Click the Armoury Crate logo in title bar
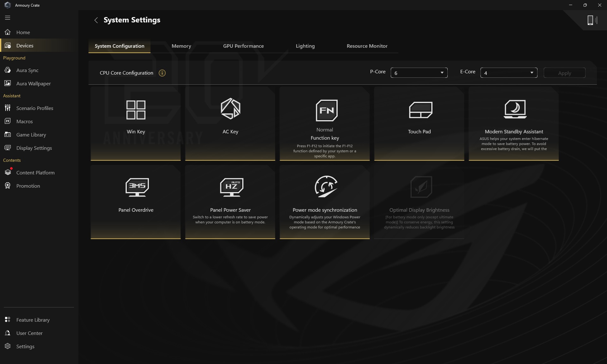This screenshot has width=607, height=364. (8, 5)
